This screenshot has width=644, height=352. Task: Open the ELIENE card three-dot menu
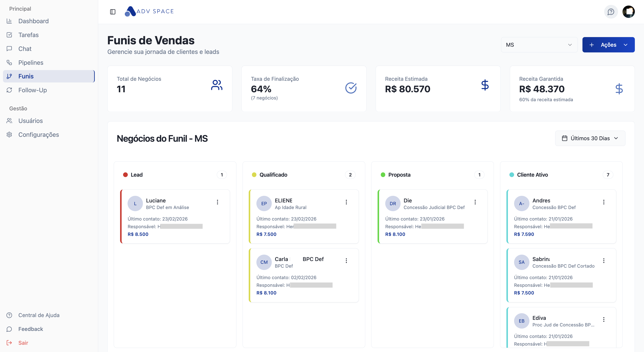[346, 202]
